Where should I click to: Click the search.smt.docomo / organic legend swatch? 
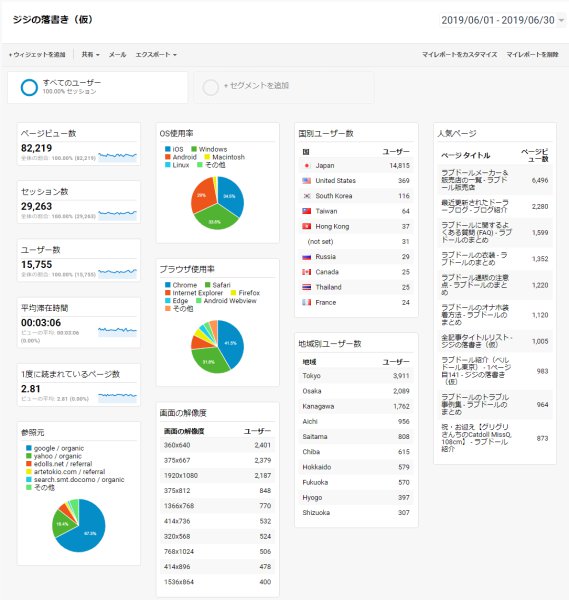pos(29,479)
